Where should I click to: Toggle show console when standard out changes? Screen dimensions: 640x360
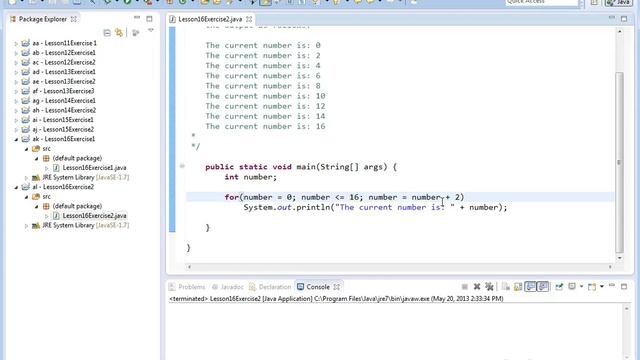530,287
